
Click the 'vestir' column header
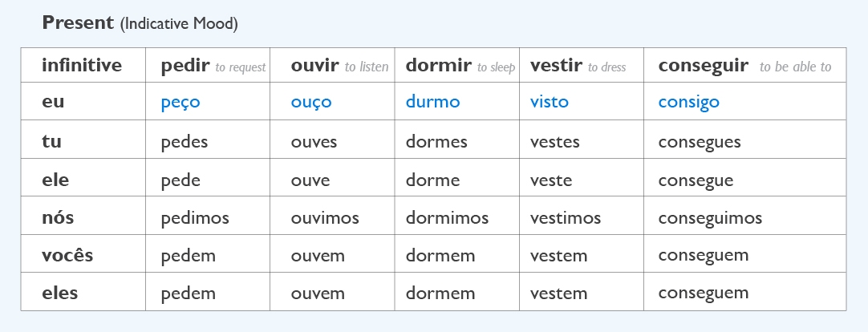tap(556, 66)
